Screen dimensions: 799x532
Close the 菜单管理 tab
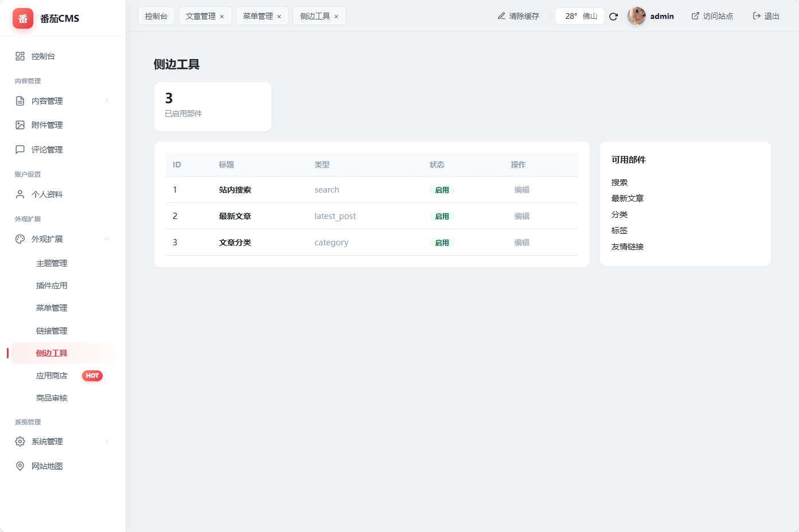point(279,17)
